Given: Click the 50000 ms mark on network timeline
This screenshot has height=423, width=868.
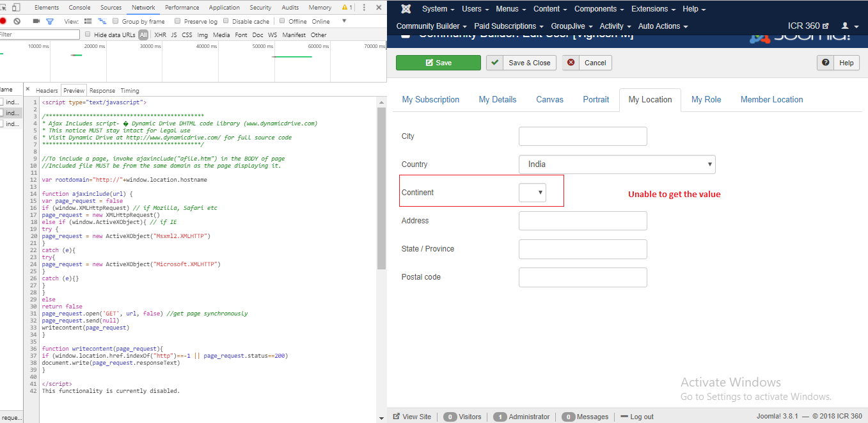Looking at the screenshot, I should click(262, 46).
